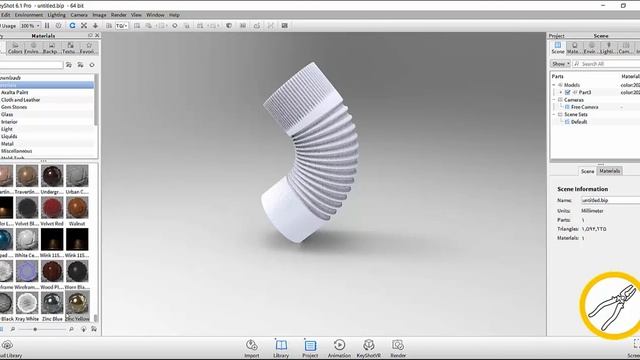Click the add folder icon beside library search
This screenshot has width=640, height=360.
tap(80, 65)
